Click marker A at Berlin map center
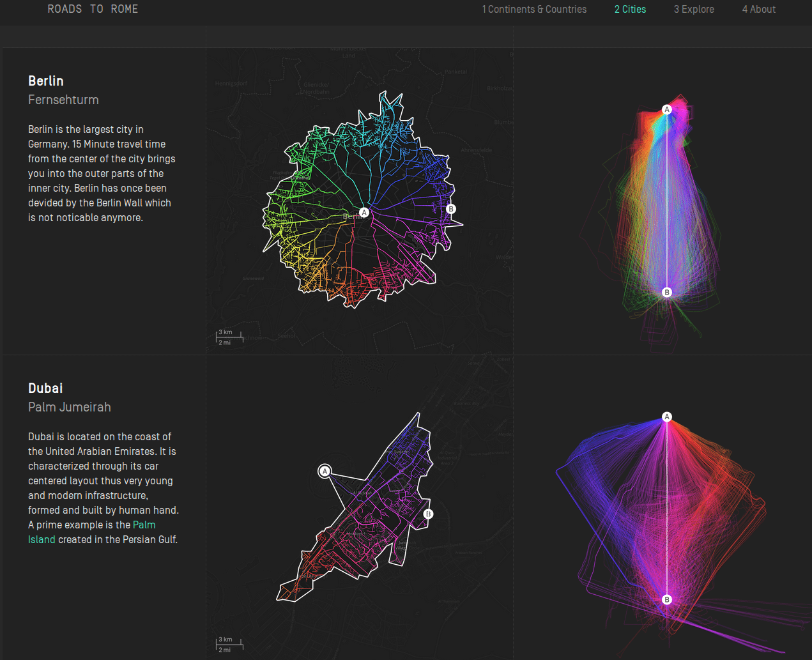812x660 pixels. pyautogui.click(x=364, y=212)
